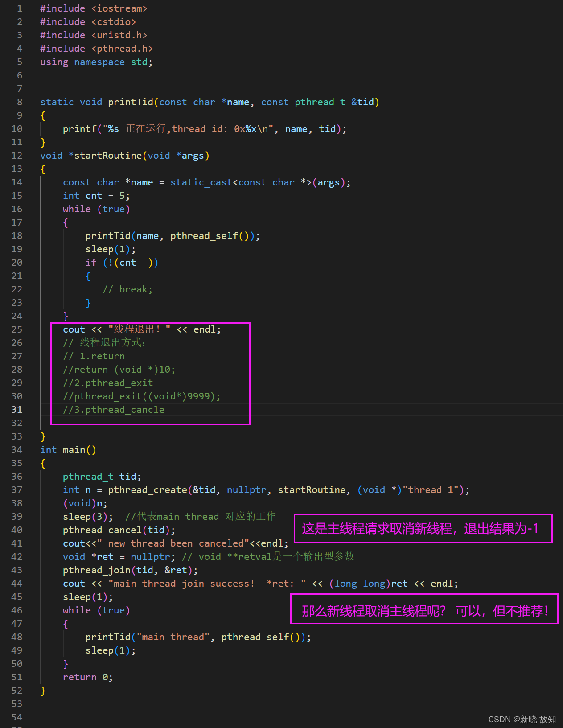Click 'pthread_cancel(tid);' line
This screenshot has height=728, width=563.
click(x=119, y=530)
